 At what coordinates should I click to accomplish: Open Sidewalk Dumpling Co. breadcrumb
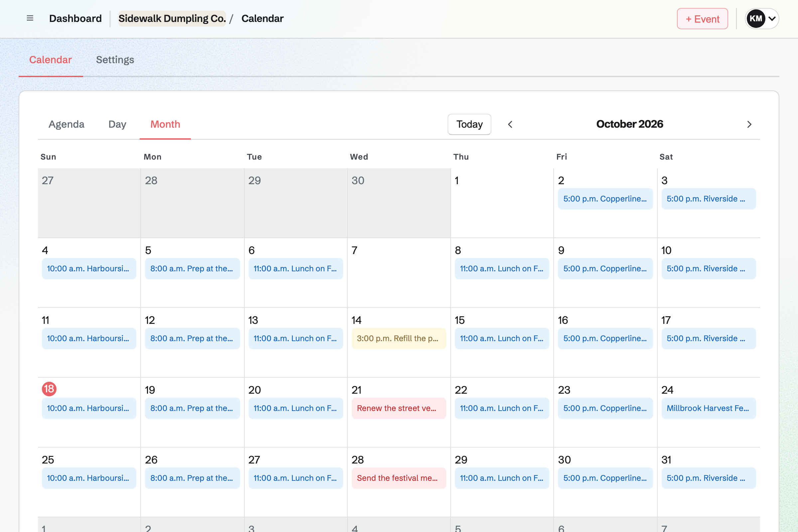172,18
